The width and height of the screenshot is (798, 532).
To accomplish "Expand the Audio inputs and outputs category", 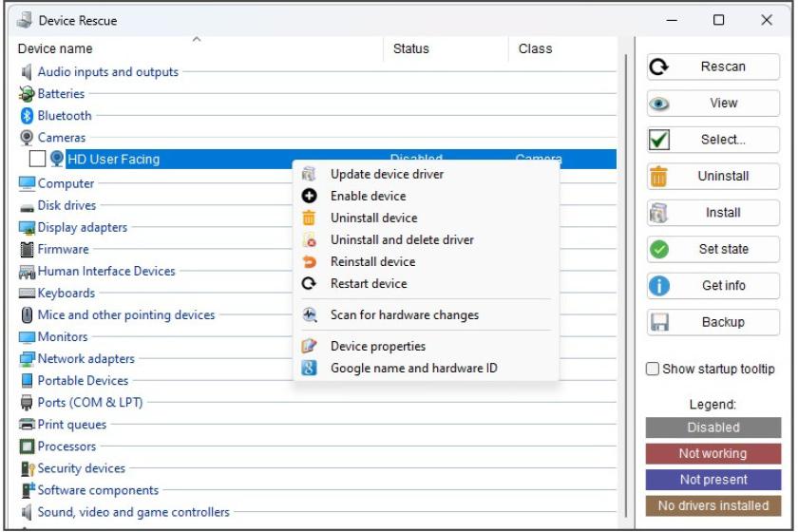I will (108, 72).
